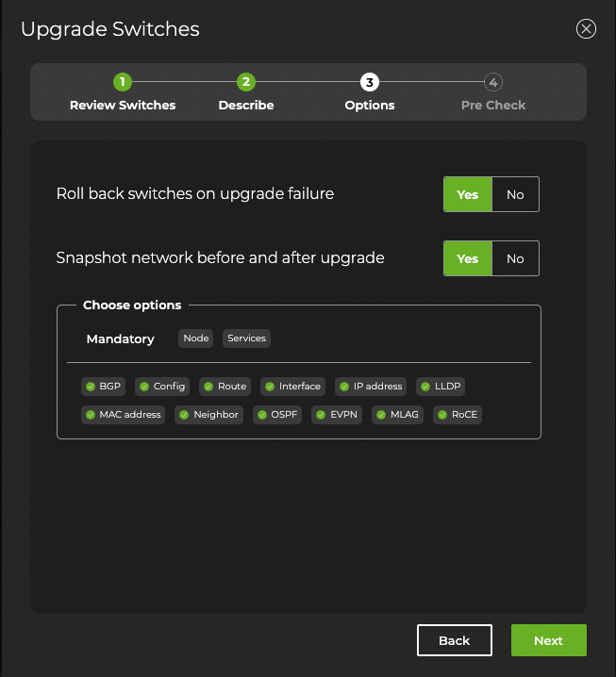
Task: Set rollback on upgrade failure to No
Action: click(x=515, y=194)
